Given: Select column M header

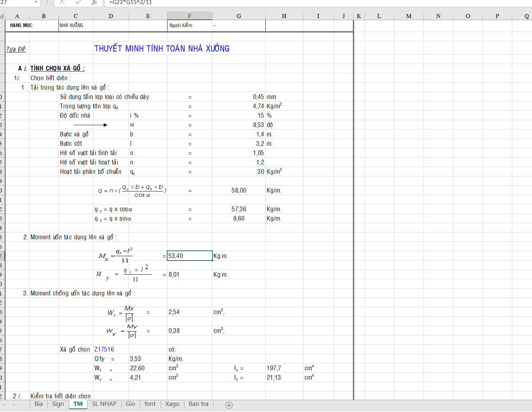Looking at the screenshot, I should tap(409, 16).
